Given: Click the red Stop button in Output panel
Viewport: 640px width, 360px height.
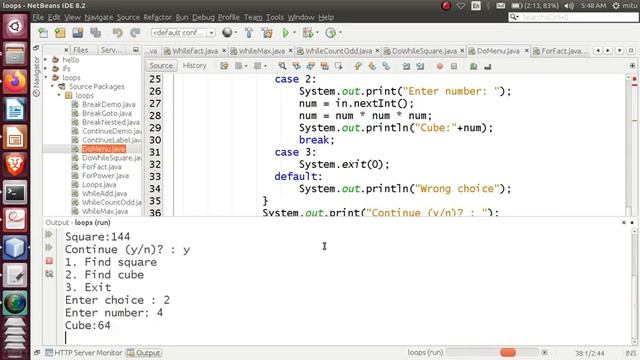Looking at the screenshot, I should click(49, 261).
